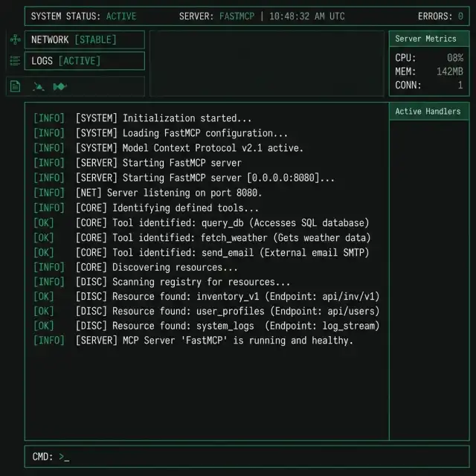Click the empty Active Handlers list area
The height and width of the screenshot is (476, 476).
429,280
